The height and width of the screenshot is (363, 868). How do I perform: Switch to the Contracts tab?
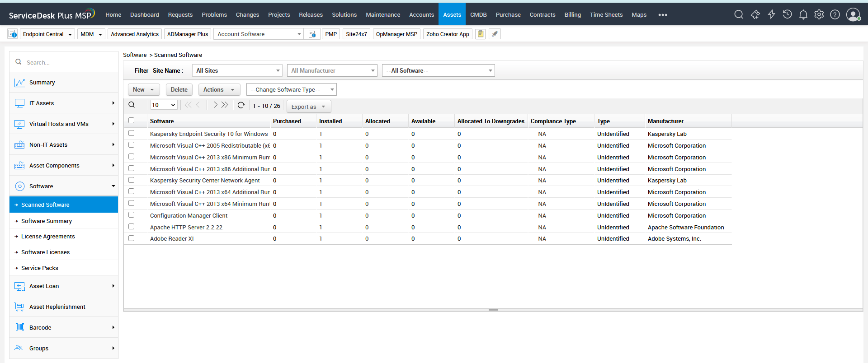click(x=542, y=15)
